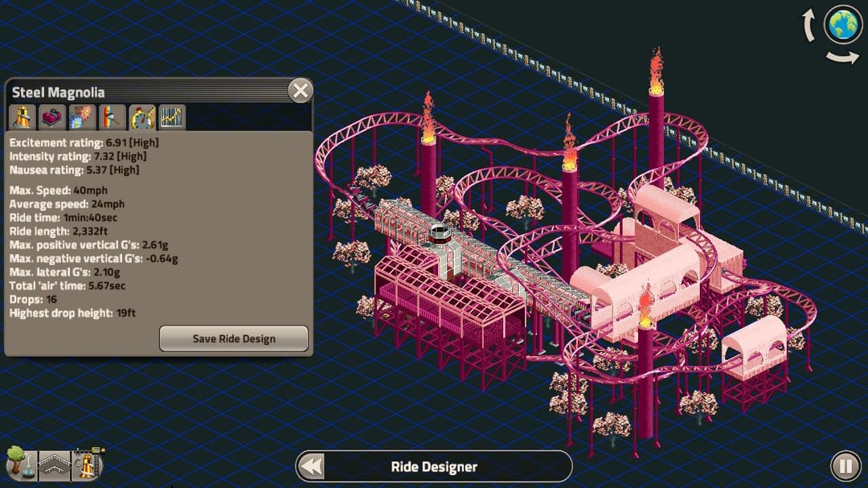The image size is (868, 488).
Task: Select the footpath construction tool
Action: click(54, 465)
